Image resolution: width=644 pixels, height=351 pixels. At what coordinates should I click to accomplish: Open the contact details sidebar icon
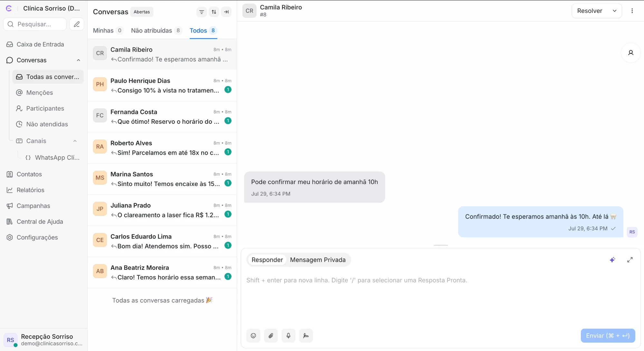coord(631,53)
